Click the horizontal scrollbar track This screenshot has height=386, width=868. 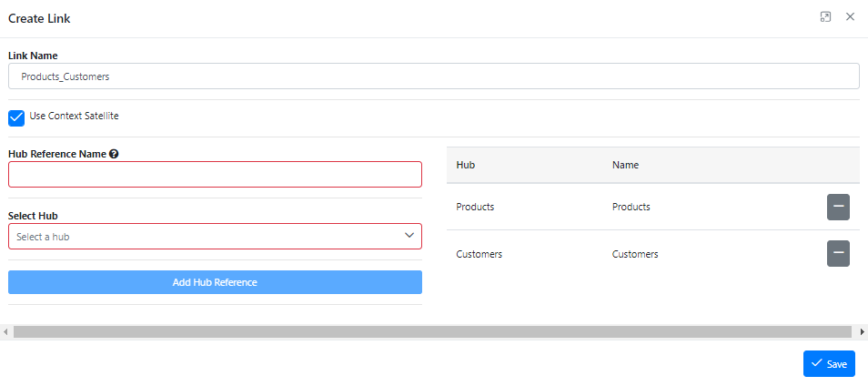tap(432, 331)
